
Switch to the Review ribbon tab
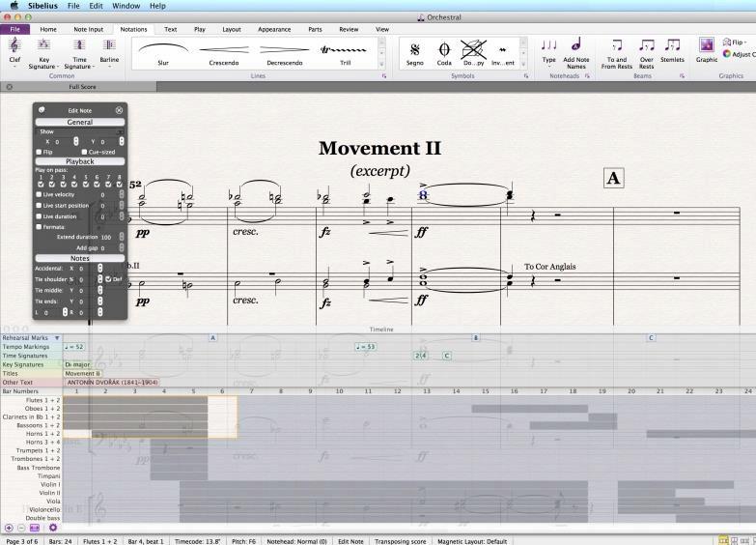click(x=349, y=29)
